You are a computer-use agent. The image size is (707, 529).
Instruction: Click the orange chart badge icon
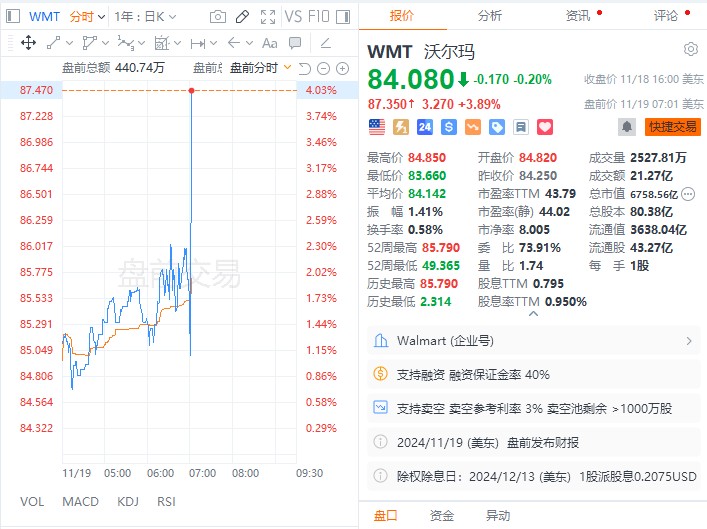click(473, 127)
